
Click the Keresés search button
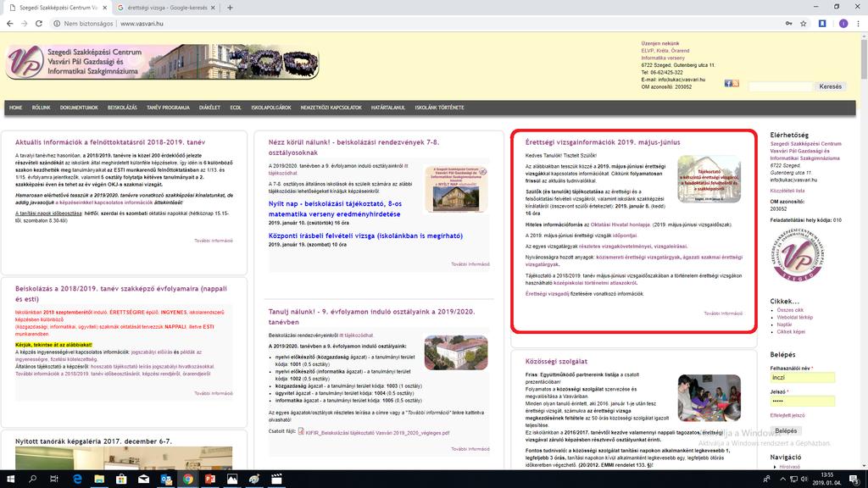(831, 87)
